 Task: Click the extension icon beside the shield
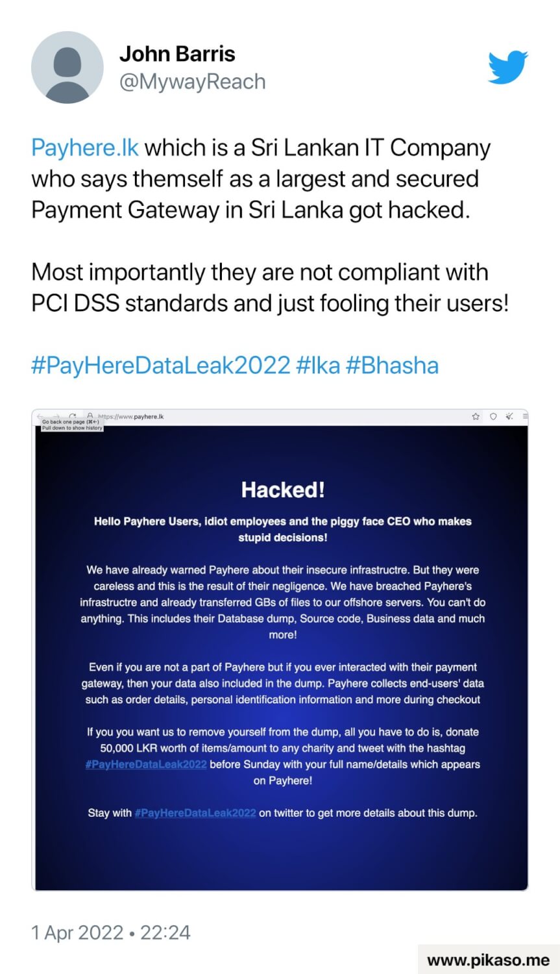[x=509, y=416]
